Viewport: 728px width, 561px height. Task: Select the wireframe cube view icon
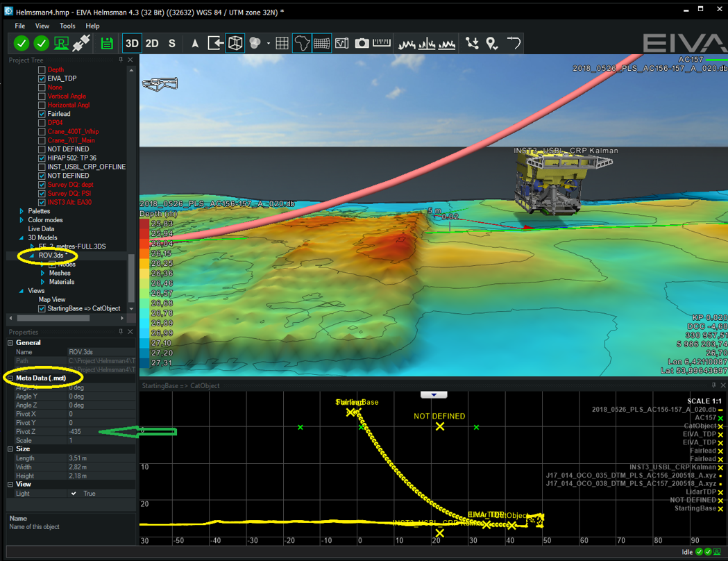[235, 43]
